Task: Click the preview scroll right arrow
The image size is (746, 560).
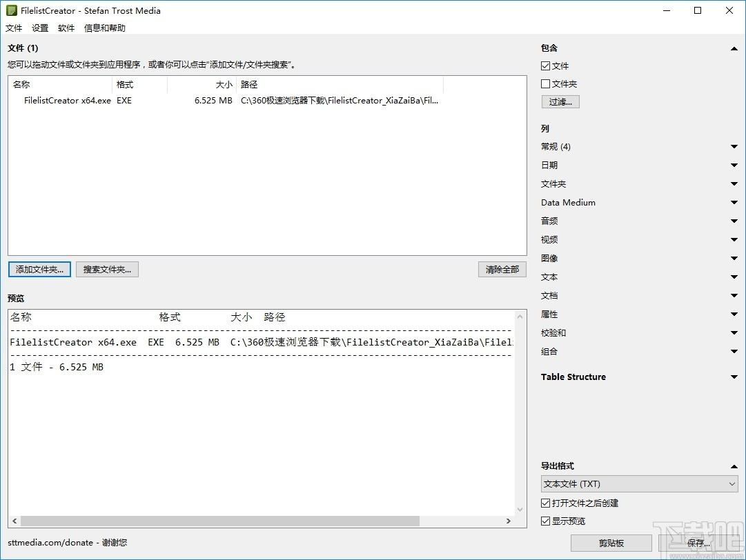Action: tap(509, 521)
